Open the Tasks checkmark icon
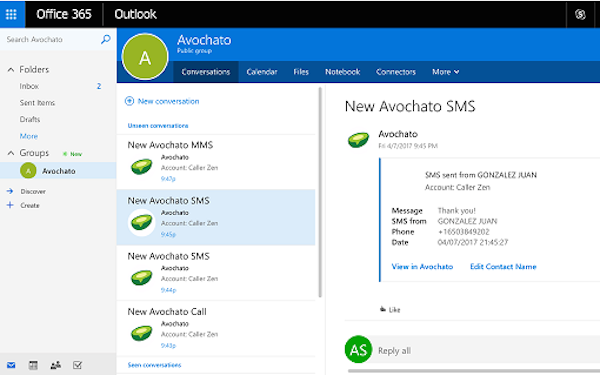This screenshot has height=375, width=600. point(77,365)
